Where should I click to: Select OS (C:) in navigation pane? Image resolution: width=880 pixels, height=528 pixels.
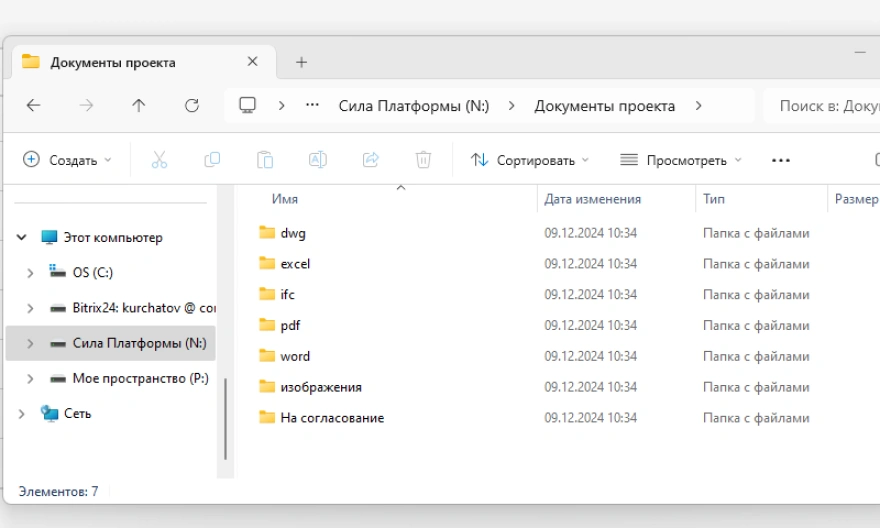tap(93, 273)
